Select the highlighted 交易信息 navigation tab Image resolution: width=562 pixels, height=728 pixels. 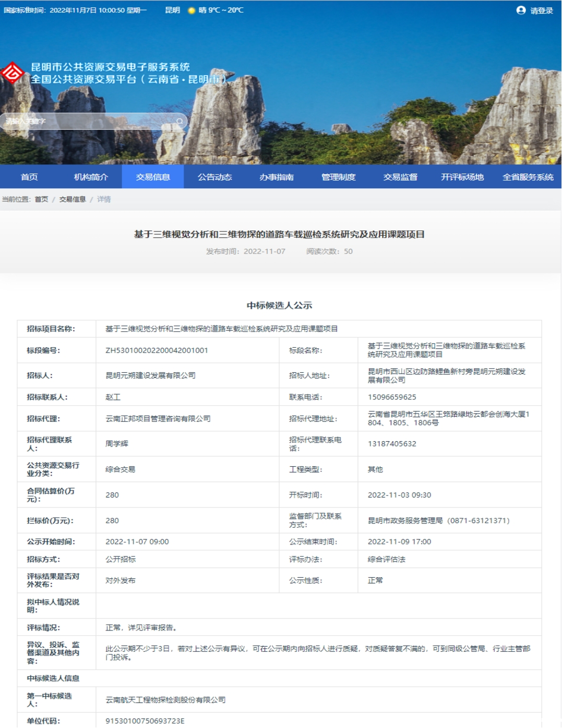(153, 177)
